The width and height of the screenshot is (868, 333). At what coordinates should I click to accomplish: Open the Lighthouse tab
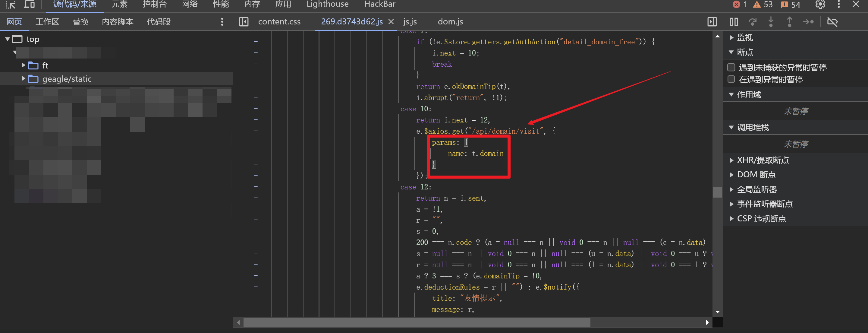point(327,5)
